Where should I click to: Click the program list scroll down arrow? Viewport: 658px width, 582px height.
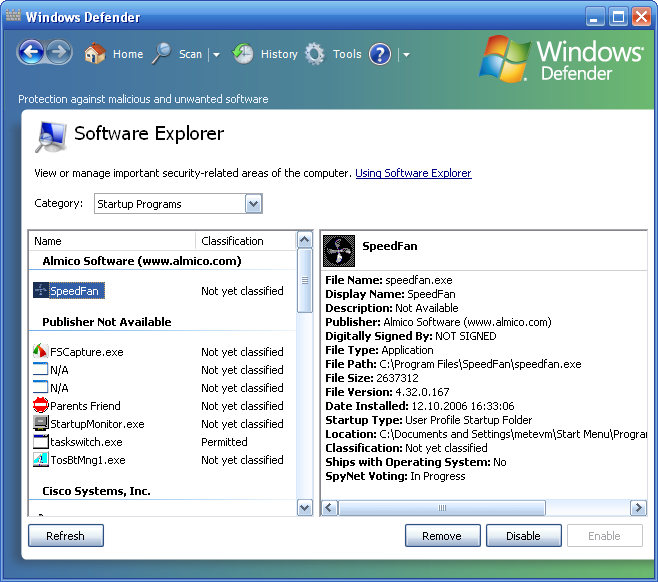pos(305,508)
